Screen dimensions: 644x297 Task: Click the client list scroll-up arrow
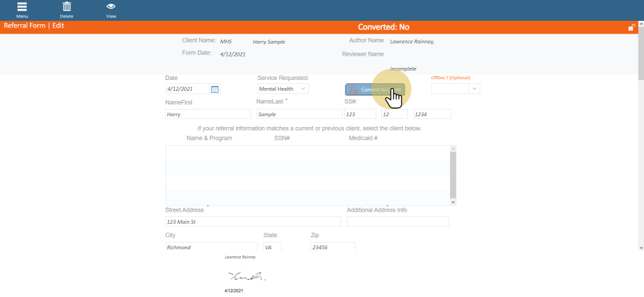[453, 148]
